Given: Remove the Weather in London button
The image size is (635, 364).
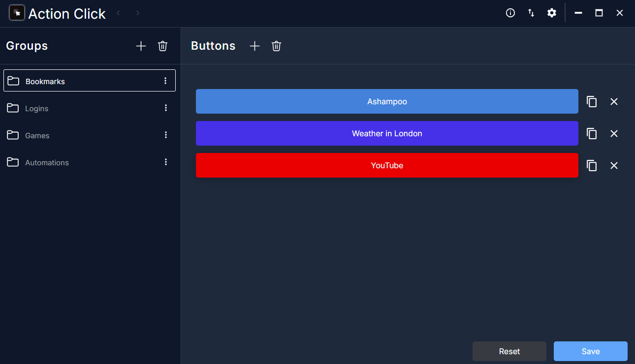Looking at the screenshot, I should [614, 134].
